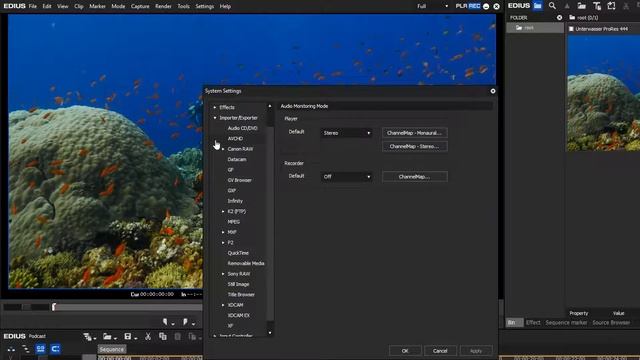The width and height of the screenshot is (640, 360).
Task: Open the Mode menu
Action: [118, 6]
